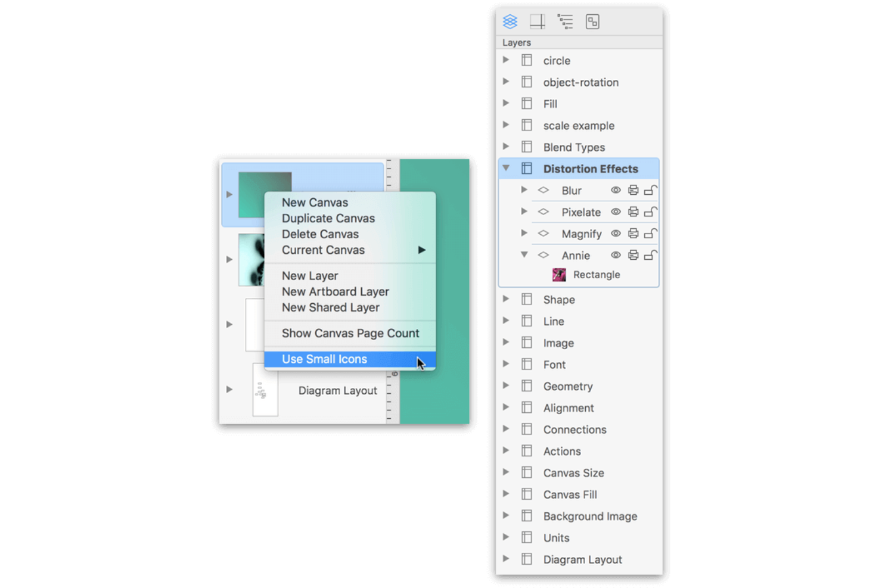Select the Rectangle object under Annie
The height and width of the screenshot is (588, 882).
coord(596,275)
